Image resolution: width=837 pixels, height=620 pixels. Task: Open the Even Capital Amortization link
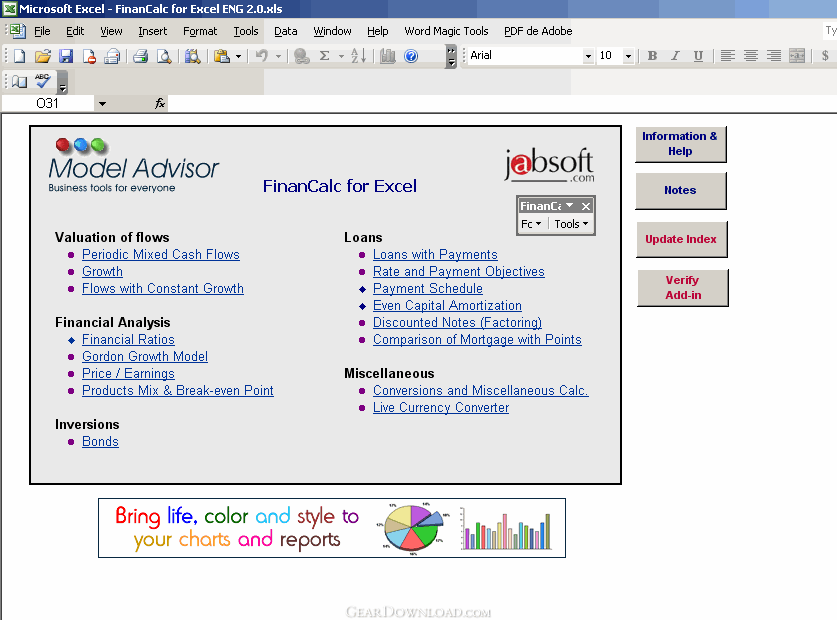(447, 305)
